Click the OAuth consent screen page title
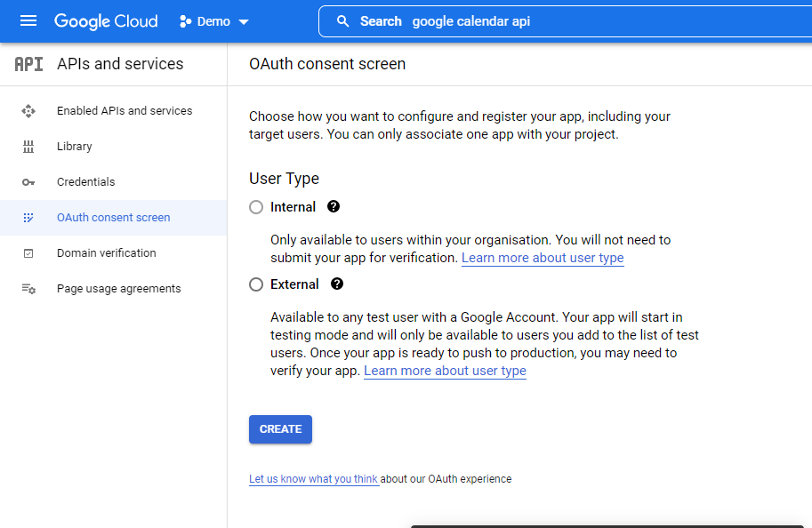812x528 pixels. pyautogui.click(x=327, y=64)
